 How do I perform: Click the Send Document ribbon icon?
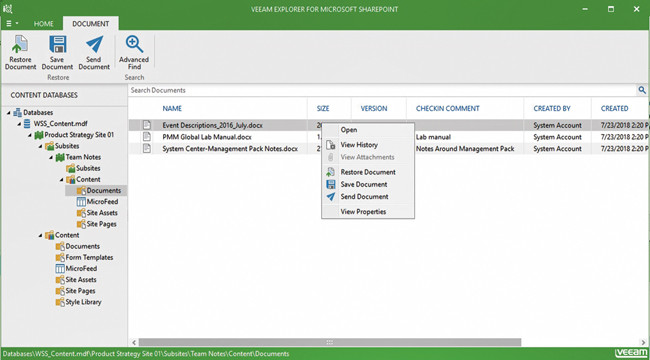(94, 45)
